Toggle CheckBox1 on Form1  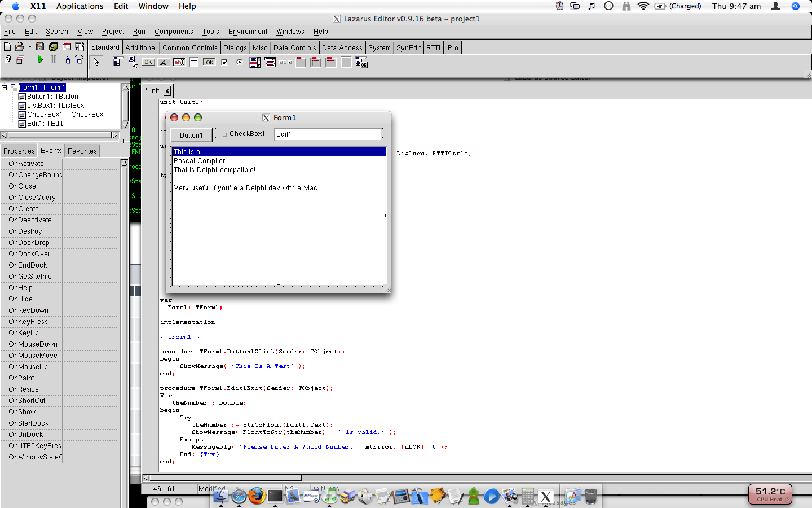pyautogui.click(x=224, y=134)
